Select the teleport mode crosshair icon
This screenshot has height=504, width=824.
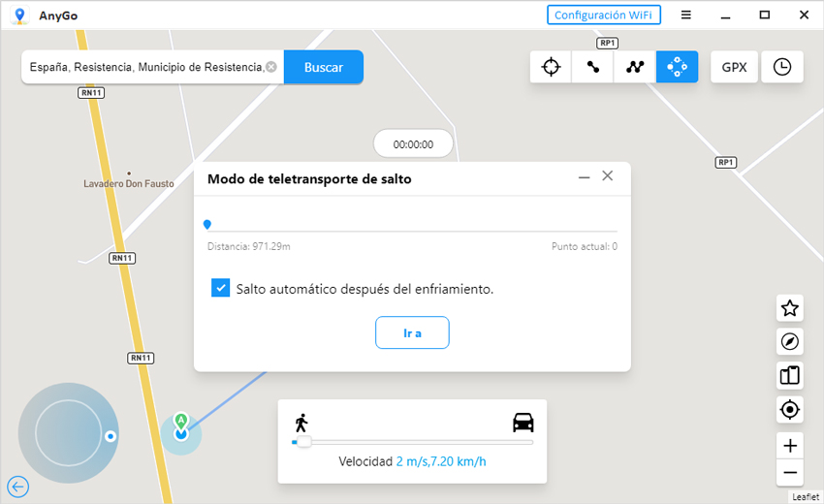pos(551,67)
